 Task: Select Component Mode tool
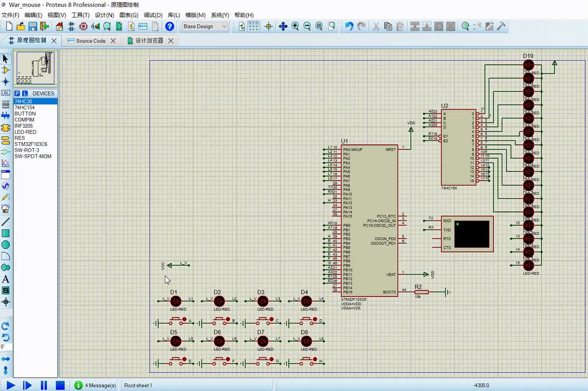pyautogui.click(x=5, y=70)
